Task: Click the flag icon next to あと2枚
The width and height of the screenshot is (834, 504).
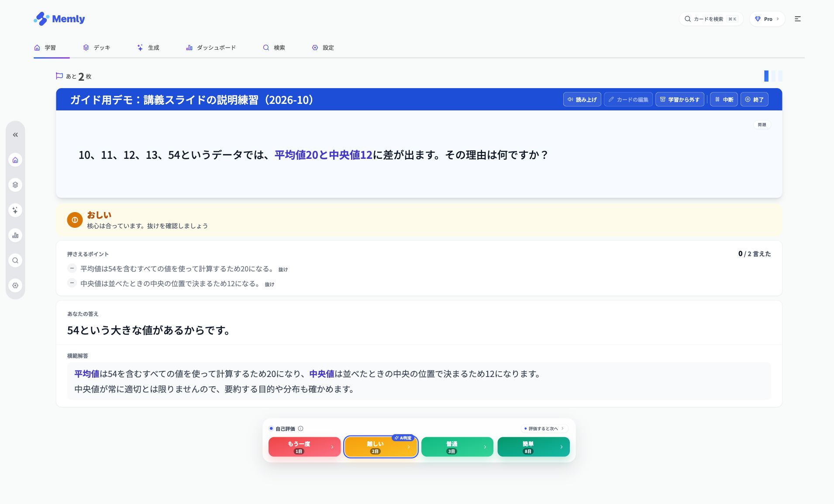Action: coord(59,76)
